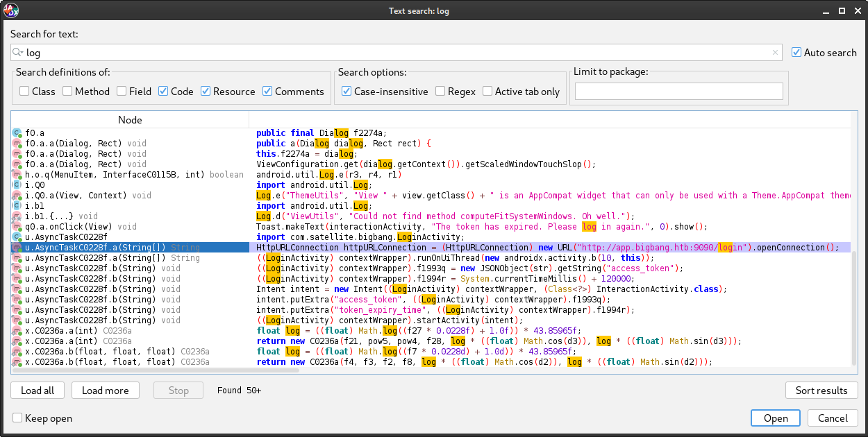Turn off Auto search
Viewport: 868px width, 437px height.
[x=796, y=53]
